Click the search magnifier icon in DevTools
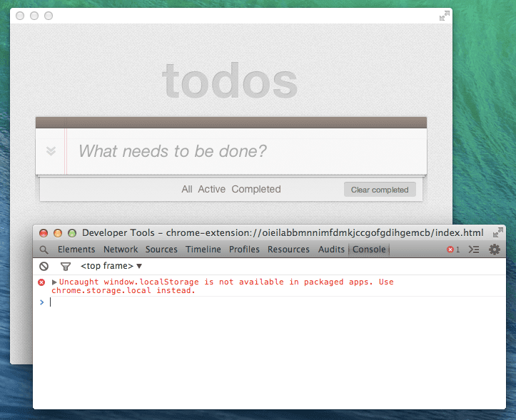516x420 pixels. tap(44, 250)
